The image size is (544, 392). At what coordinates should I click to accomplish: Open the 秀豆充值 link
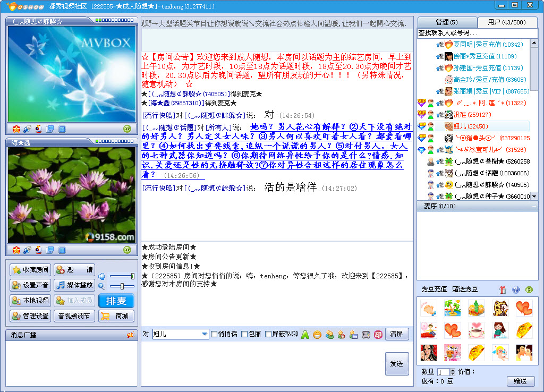(434, 289)
